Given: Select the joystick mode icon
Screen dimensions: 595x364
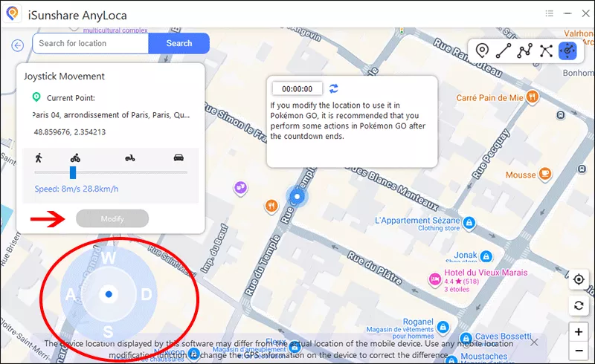Looking at the screenshot, I should point(567,51).
